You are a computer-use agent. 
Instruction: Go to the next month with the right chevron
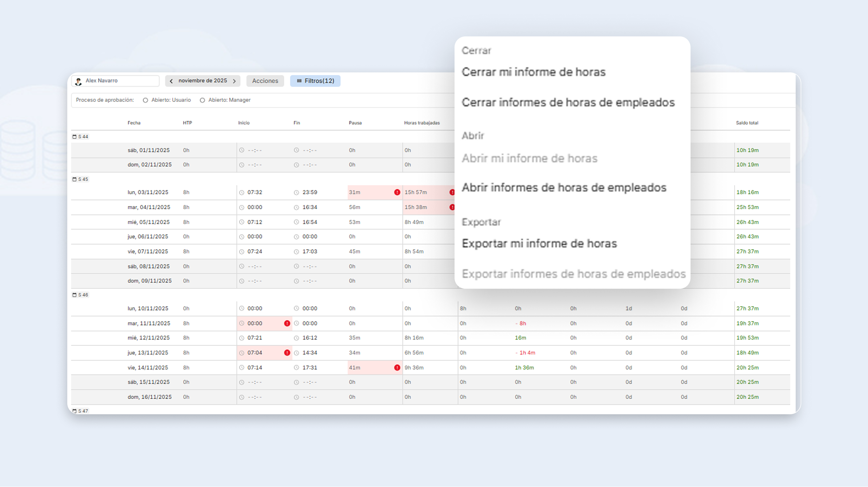[235, 81]
